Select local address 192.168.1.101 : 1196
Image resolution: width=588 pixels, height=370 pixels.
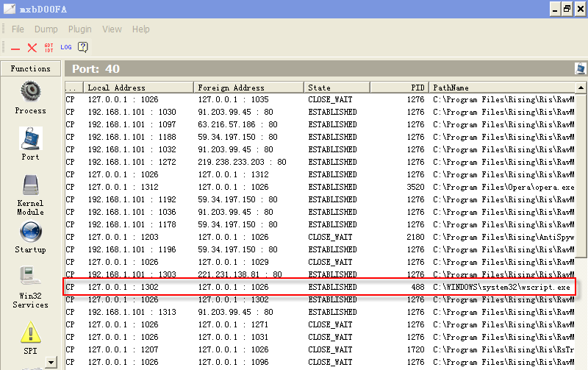click(x=132, y=249)
